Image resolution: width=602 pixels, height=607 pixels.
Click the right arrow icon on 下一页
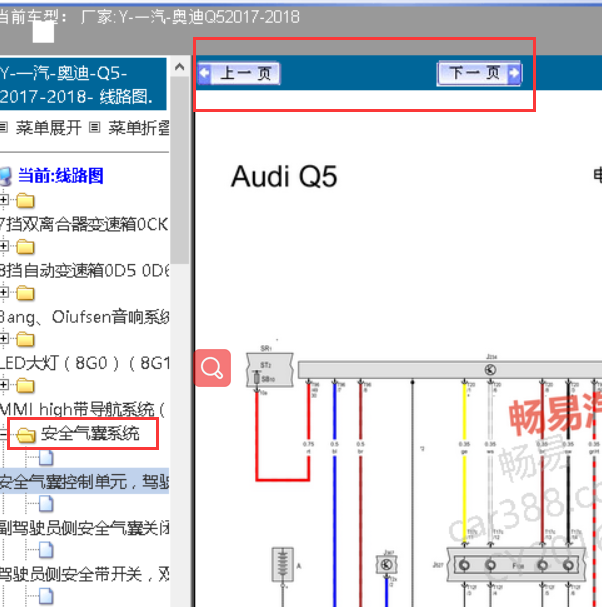point(514,73)
